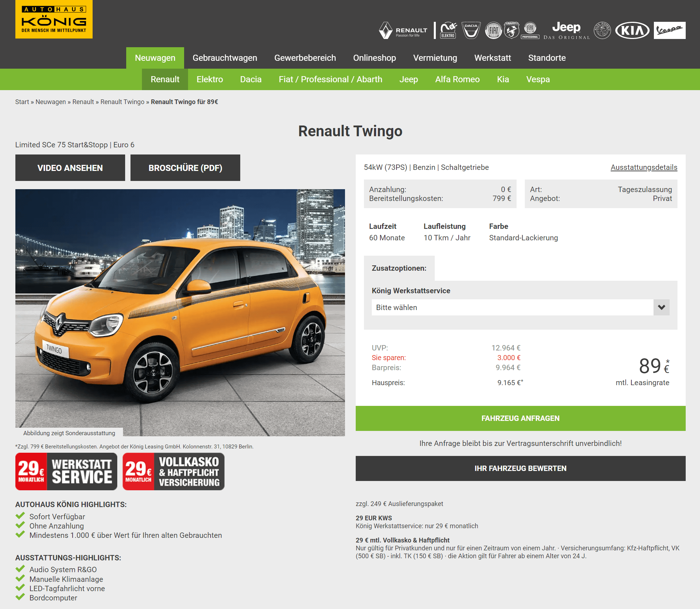Image resolution: width=700 pixels, height=609 pixels.
Task: Go to Gebrauchtwagen in main navigation
Action: coord(225,58)
